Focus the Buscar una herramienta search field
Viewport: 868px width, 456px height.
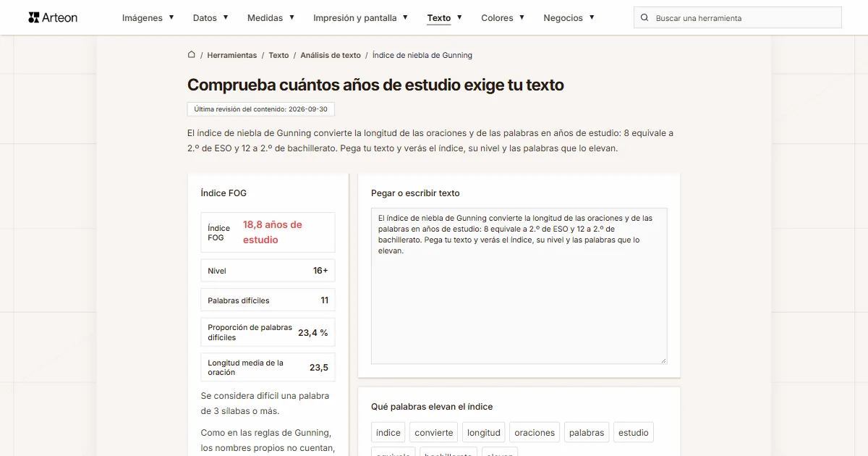click(738, 18)
